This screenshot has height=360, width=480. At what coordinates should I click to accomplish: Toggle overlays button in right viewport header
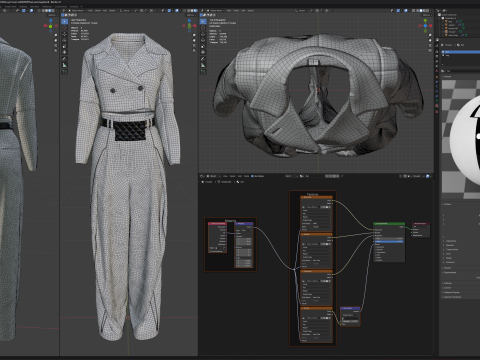406,11
